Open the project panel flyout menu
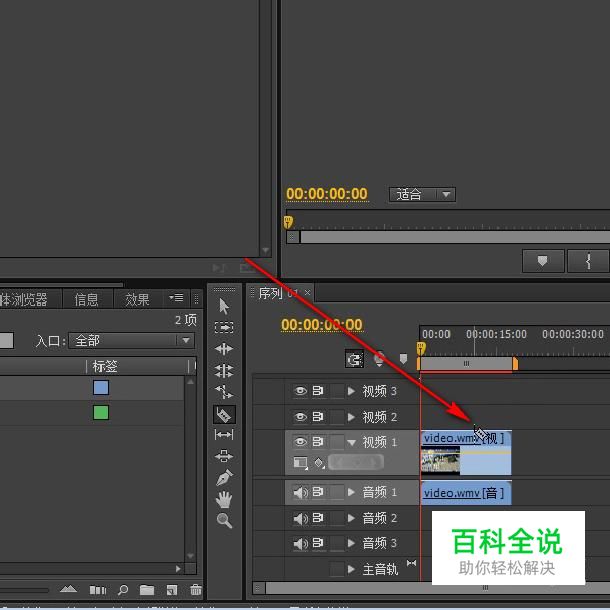The width and height of the screenshot is (610, 610). pos(176,298)
